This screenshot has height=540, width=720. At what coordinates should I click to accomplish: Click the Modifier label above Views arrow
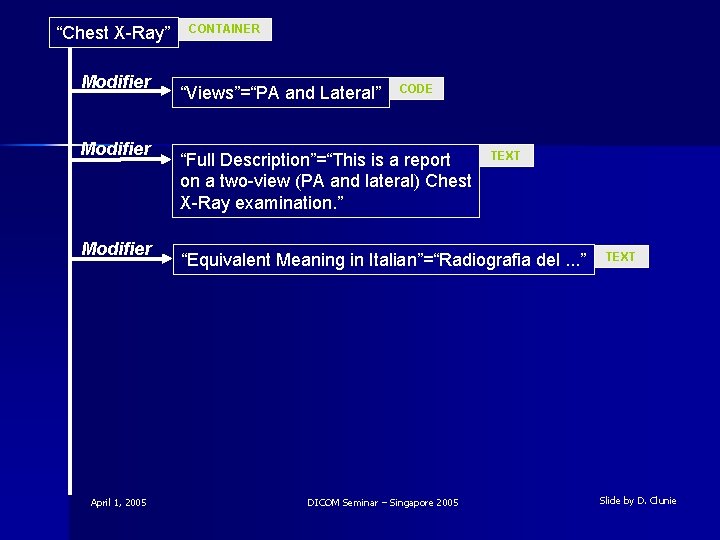(x=116, y=82)
